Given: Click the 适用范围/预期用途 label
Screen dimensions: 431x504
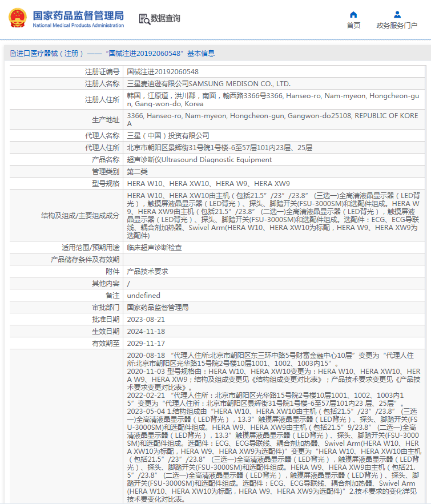Looking at the screenshot, I should pyautogui.click(x=91, y=248).
